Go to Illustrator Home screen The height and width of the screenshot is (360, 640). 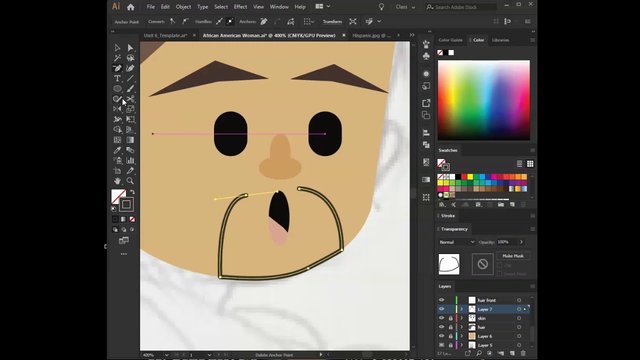coord(131,7)
